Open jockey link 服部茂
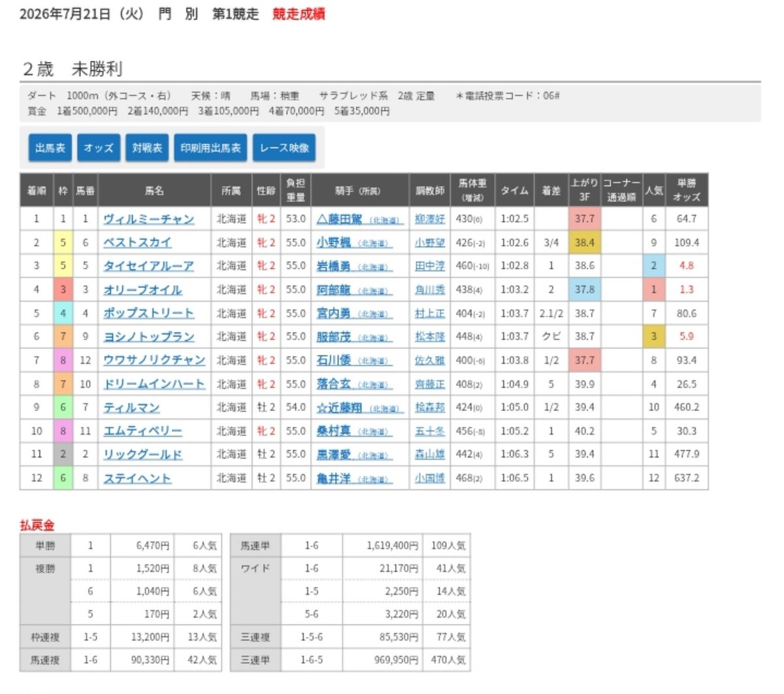Image resolution: width=784 pixels, height=694 pixels. click(355, 337)
